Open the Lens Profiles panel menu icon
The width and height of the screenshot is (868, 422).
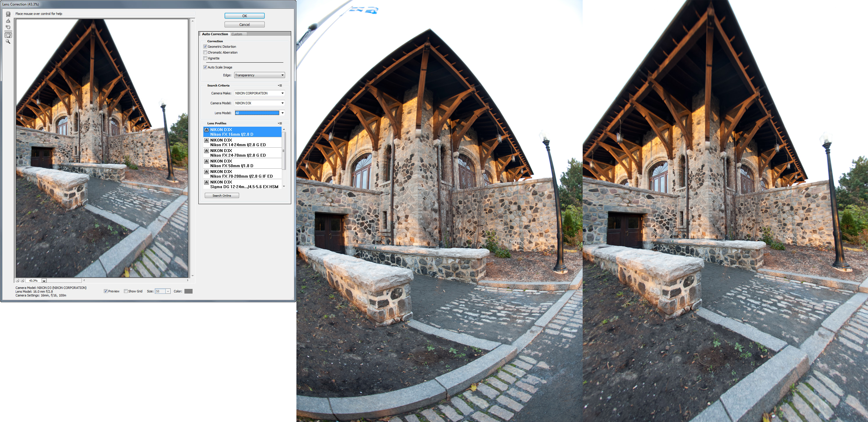point(280,123)
